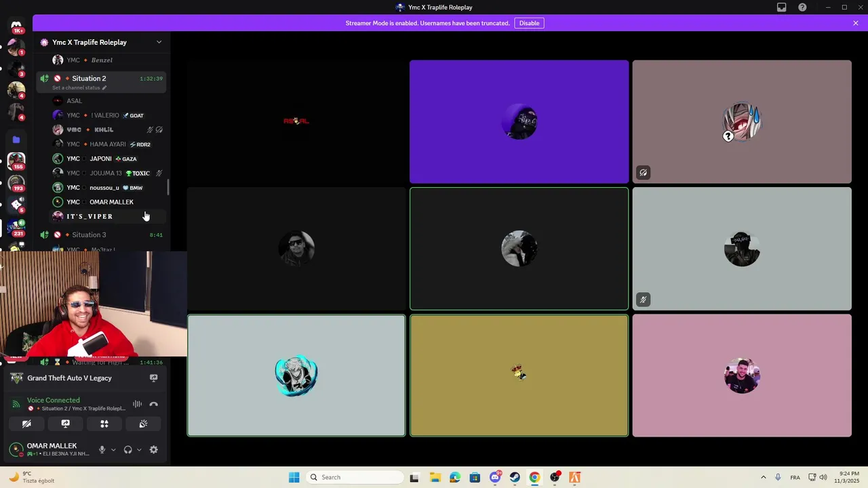The width and height of the screenshot is (868, 488).
Task: Open OMAR MALLEK user profile panel
Action: click(50, 449)
